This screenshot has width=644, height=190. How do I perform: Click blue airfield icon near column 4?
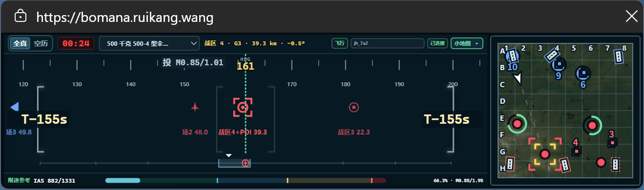click(x=552, y=55)
